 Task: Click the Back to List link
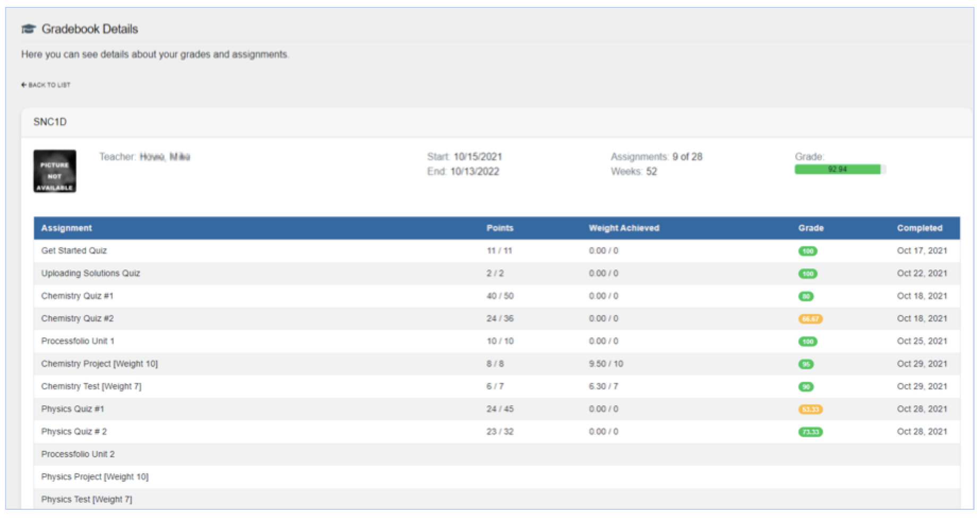click(x=46, y=85)
